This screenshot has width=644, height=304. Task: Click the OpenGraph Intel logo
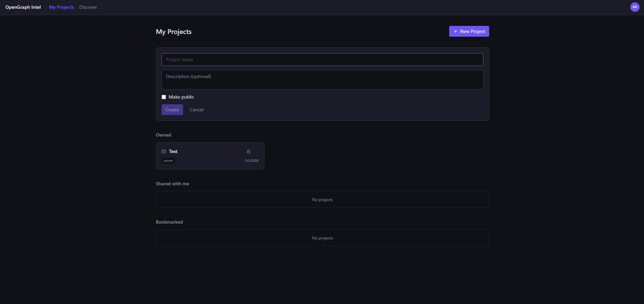point(23,7)
